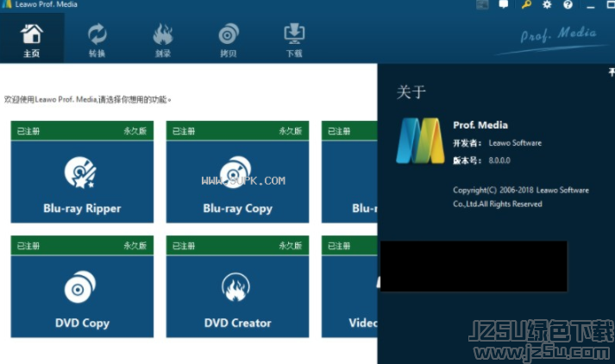Image resolution: width=615 pixels, height=364 pixels.
Task: Open the 拷贝 copy tab
Action: (x=229, y=40)
